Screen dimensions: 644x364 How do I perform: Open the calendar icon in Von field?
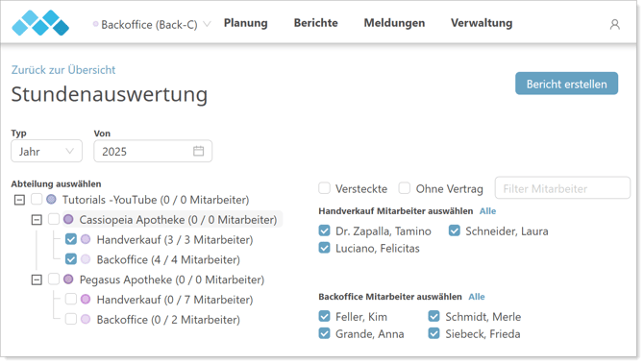pos(198,151)
